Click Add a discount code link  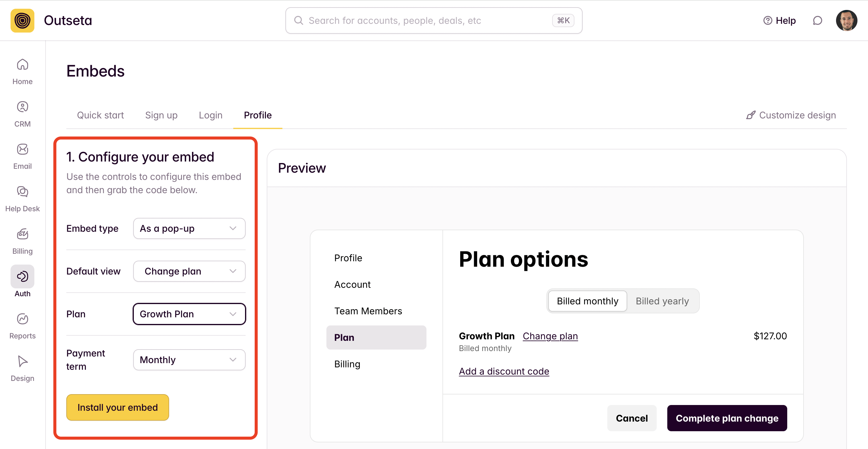pyautogui.click(x=504, y=371)
